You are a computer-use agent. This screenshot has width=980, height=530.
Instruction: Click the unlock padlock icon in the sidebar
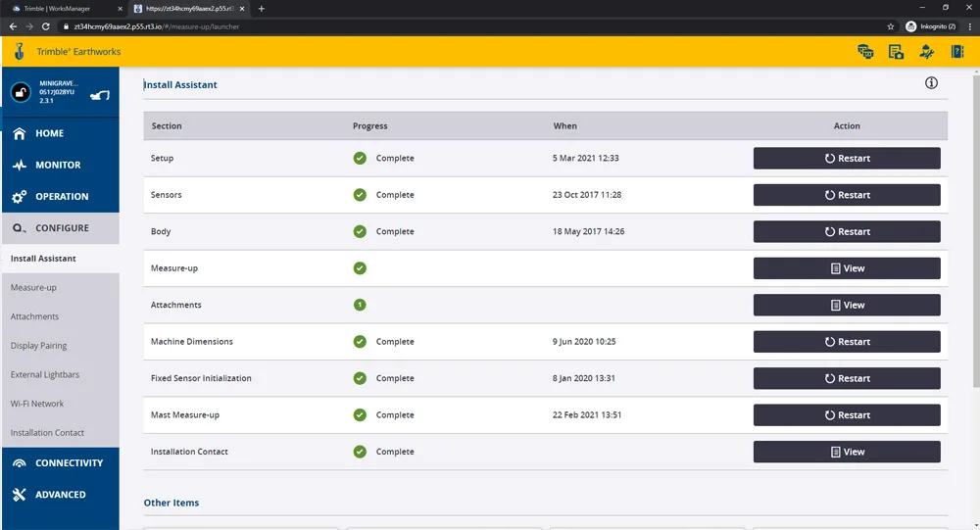21,92
